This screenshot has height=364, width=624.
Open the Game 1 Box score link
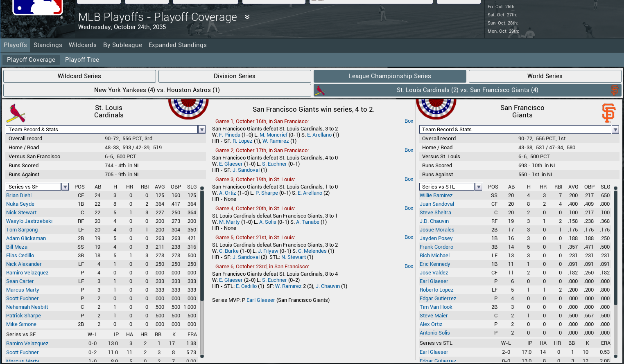tap(409, 121)
